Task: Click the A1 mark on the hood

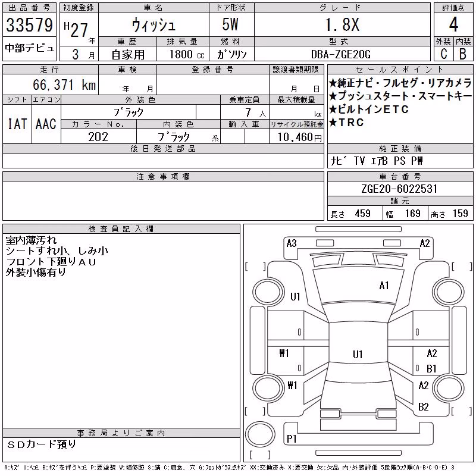Action: click(384, 286)
